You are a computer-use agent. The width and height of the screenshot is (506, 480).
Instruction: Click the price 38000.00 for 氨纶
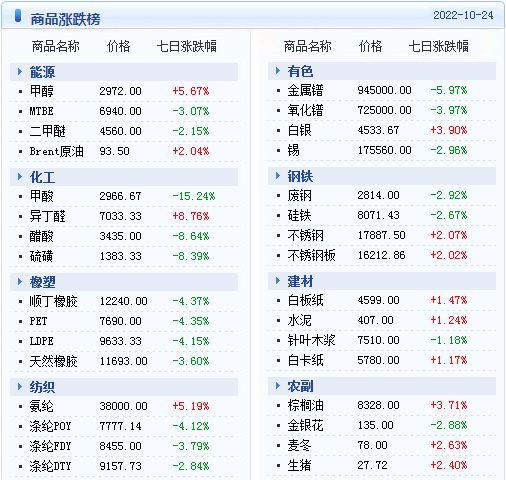coord(123,406)
